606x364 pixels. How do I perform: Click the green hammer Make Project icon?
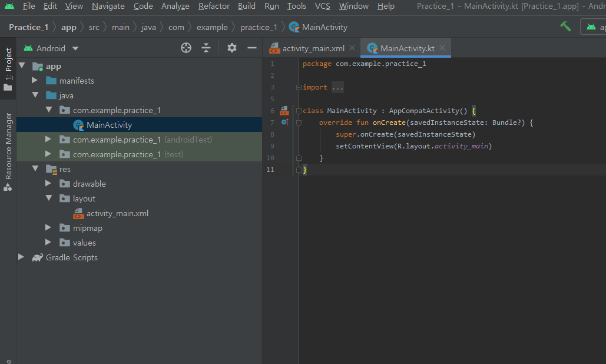pos(565,27)
